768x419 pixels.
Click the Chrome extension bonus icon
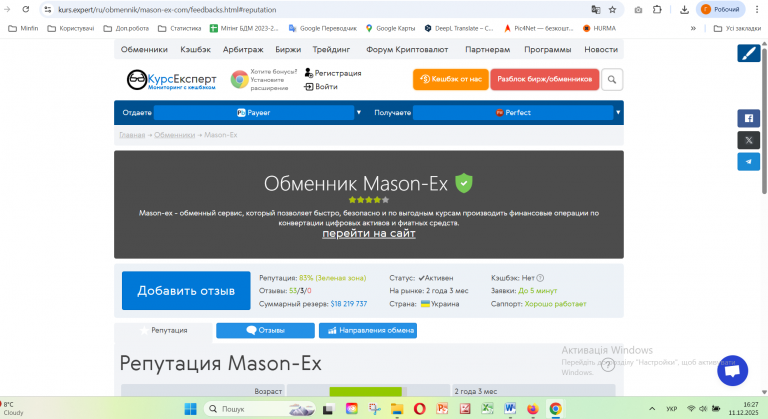coord(240,79)
